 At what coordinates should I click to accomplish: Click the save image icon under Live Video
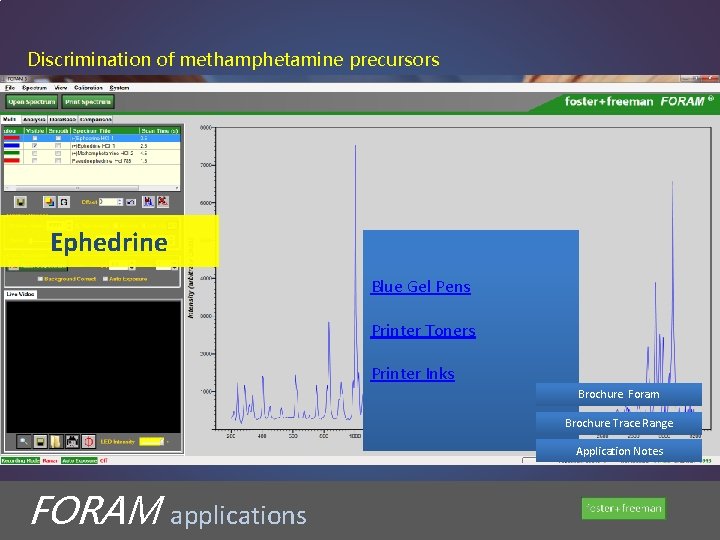40,442
